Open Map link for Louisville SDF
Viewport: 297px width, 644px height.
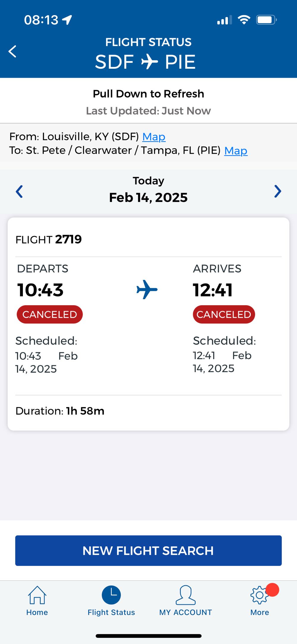pyautogui.click(x=154, y=137)
